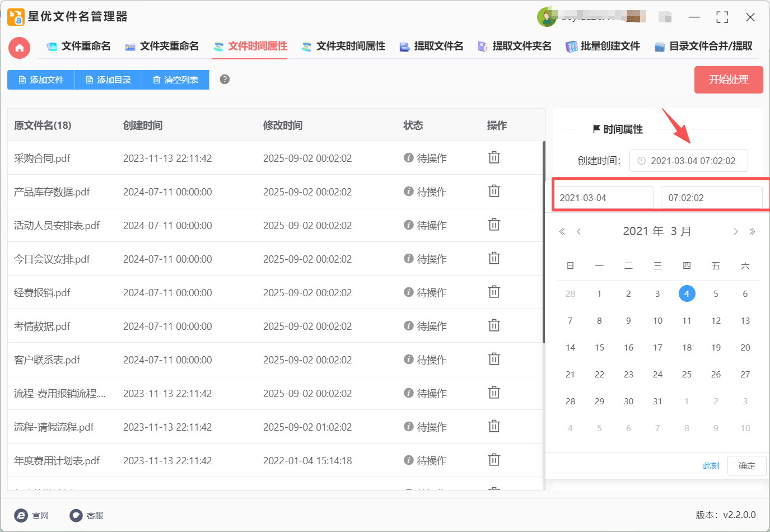Click the gray help question mark icon

225,80
